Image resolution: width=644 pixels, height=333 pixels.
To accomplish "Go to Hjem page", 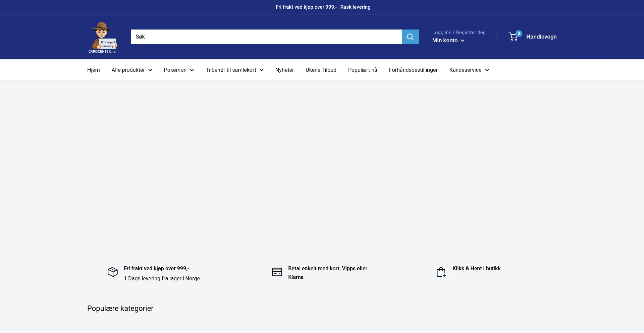I will tap(94, 70).
